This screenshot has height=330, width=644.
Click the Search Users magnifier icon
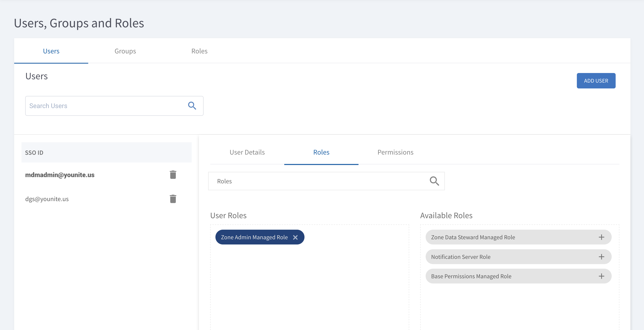[x=192, y=106]
